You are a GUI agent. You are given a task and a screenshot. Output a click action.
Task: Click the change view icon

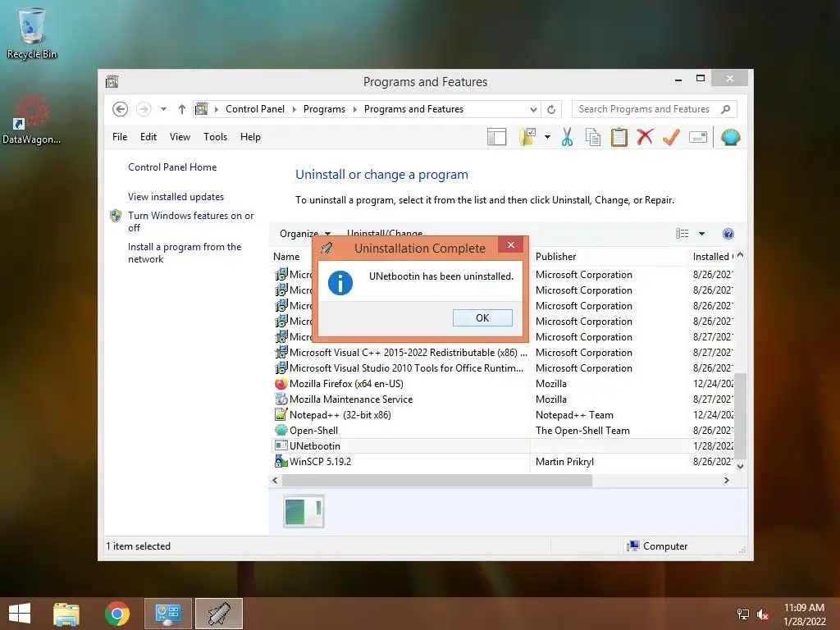682,234
